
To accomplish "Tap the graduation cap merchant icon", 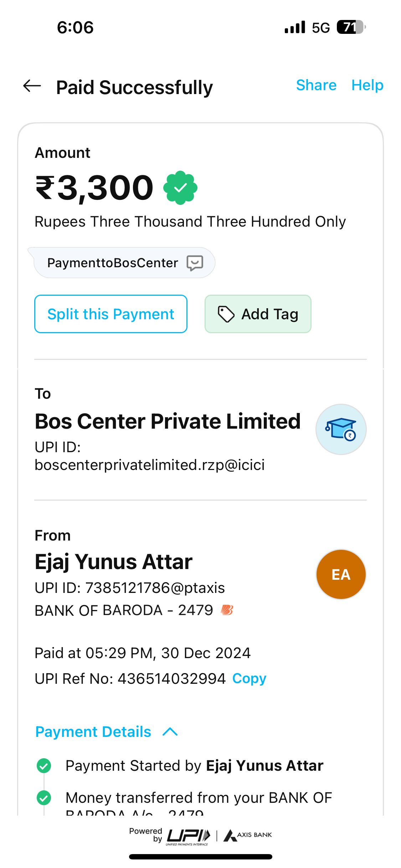I will click(x=341, y=429).
